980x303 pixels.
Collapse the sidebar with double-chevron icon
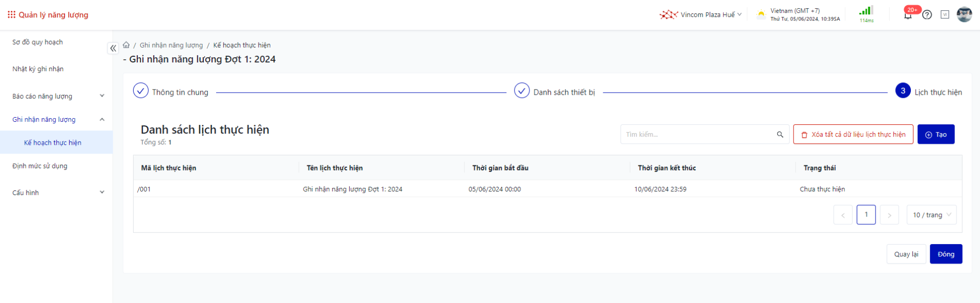113,48
